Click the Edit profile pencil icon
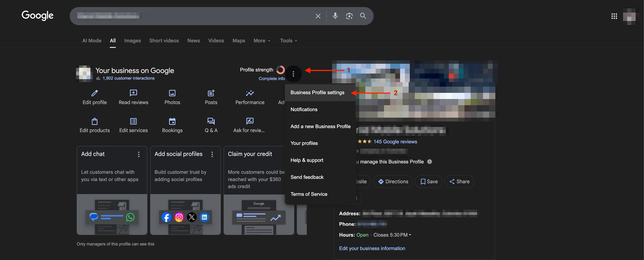 pyautogui.click(x=94, y=93)
